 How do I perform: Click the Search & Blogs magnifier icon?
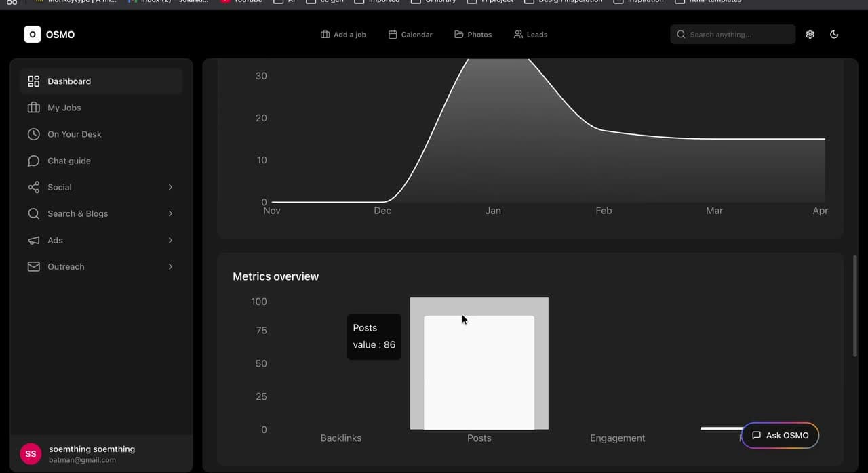tap(33, 213)
